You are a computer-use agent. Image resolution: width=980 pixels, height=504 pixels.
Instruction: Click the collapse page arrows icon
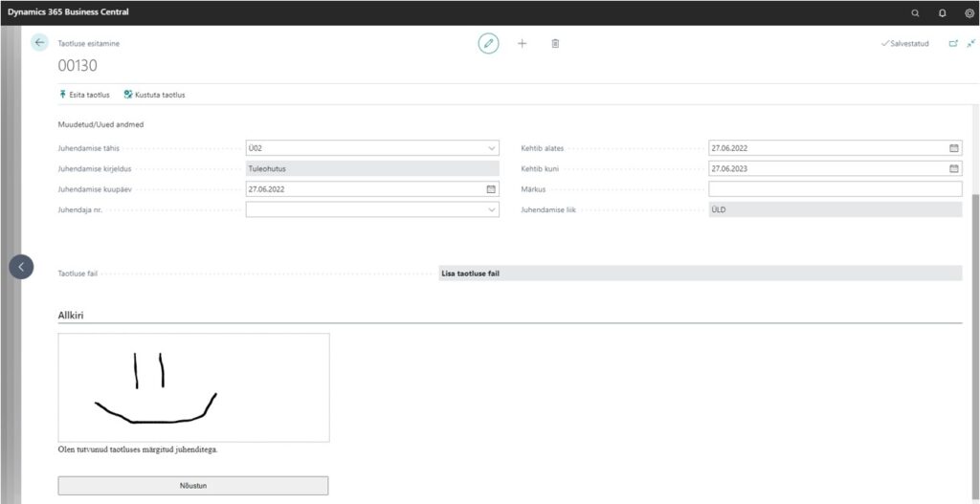(x=970, y=44)
